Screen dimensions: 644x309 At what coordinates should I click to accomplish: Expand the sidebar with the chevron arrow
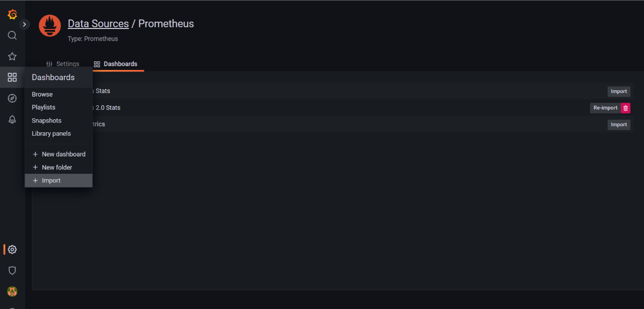(x=24, y=24)
